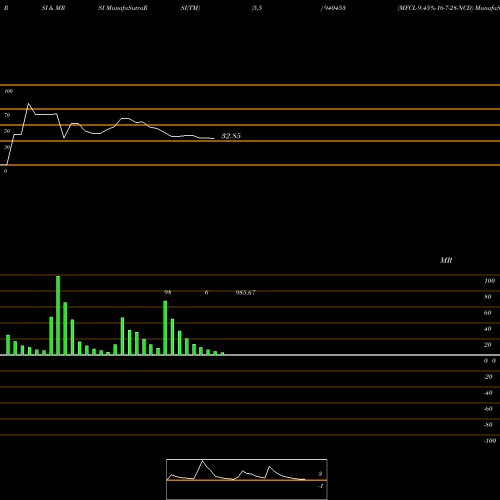Click the RSI value label 32.85
This screenshot has height=500, width=500.
(x=231, y=136)
